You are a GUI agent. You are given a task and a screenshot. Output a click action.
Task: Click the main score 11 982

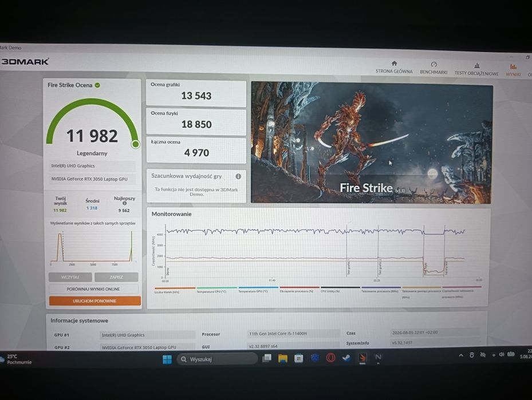92,136
